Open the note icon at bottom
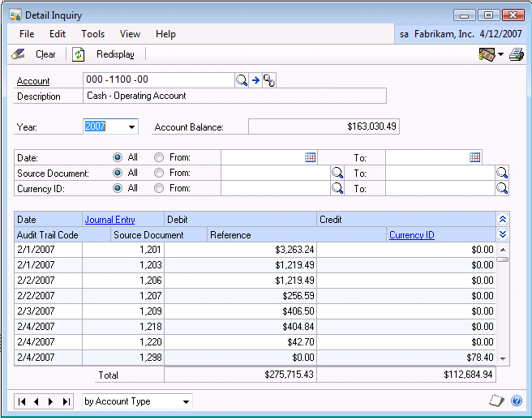Screen dimensions: 532x420 496,401
